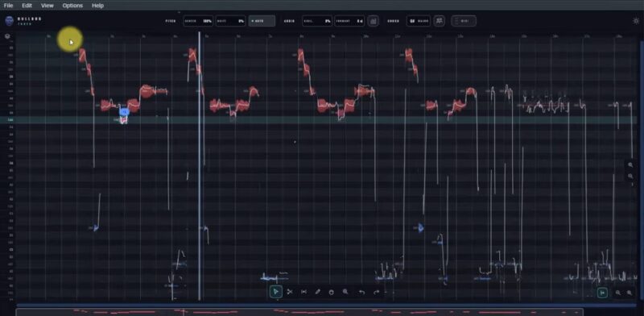Viewport: 644px width, 316px height.
Task: Click the Bulldog Tuner logo icon
Action: (x=9, y=21)
